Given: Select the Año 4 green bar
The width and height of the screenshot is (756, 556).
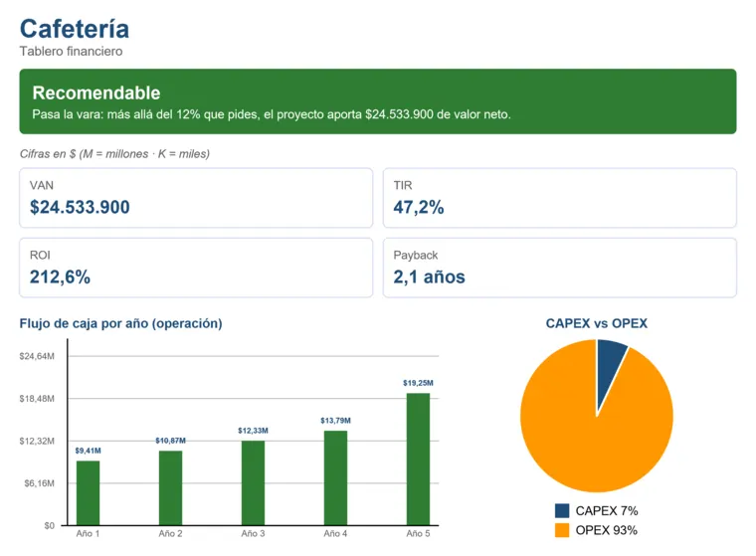Looking at the screenshot, I should click(x=335, y=477).
